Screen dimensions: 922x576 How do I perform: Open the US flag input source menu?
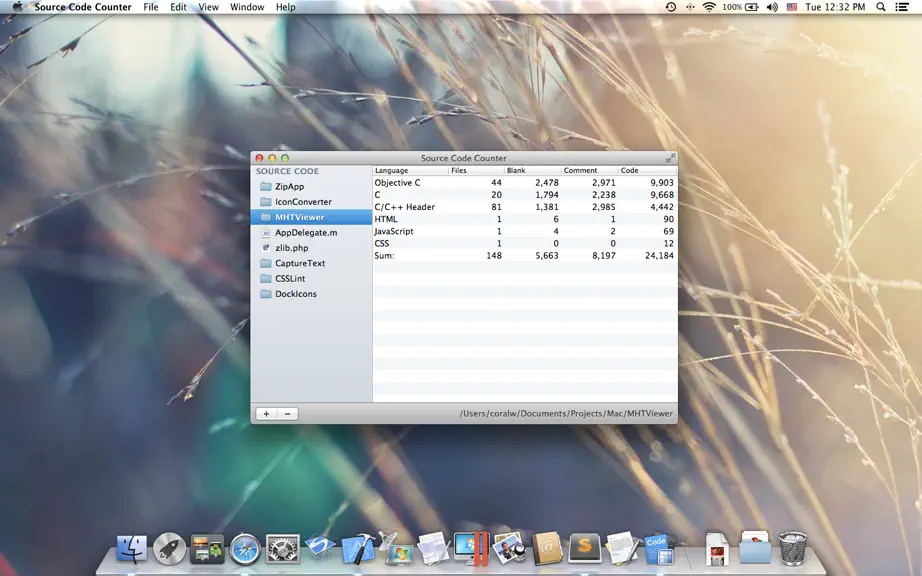coord(791,7)
